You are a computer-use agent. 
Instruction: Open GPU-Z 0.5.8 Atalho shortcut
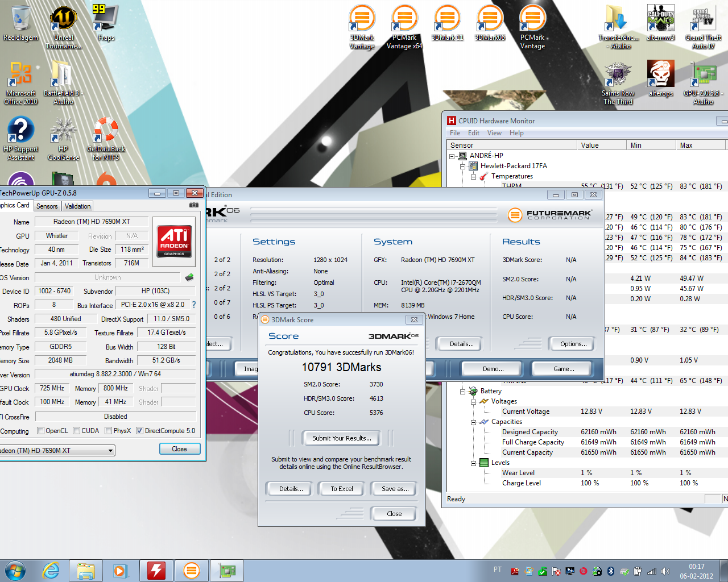pyautogui.click(x=704, y=84)
